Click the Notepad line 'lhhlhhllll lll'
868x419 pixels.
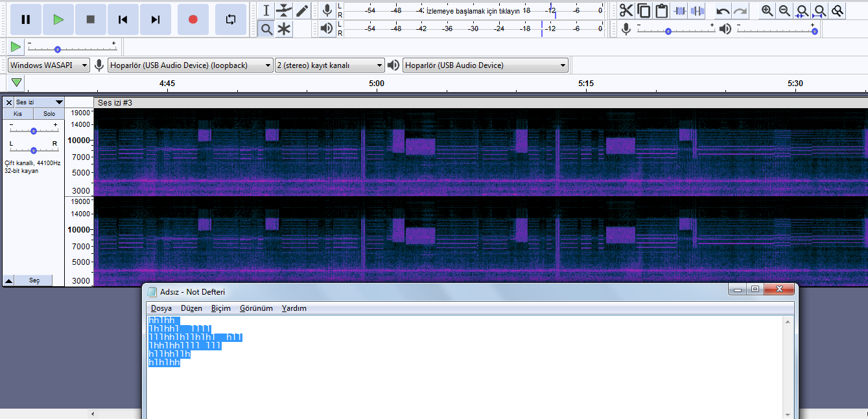[x=185, y=346]
